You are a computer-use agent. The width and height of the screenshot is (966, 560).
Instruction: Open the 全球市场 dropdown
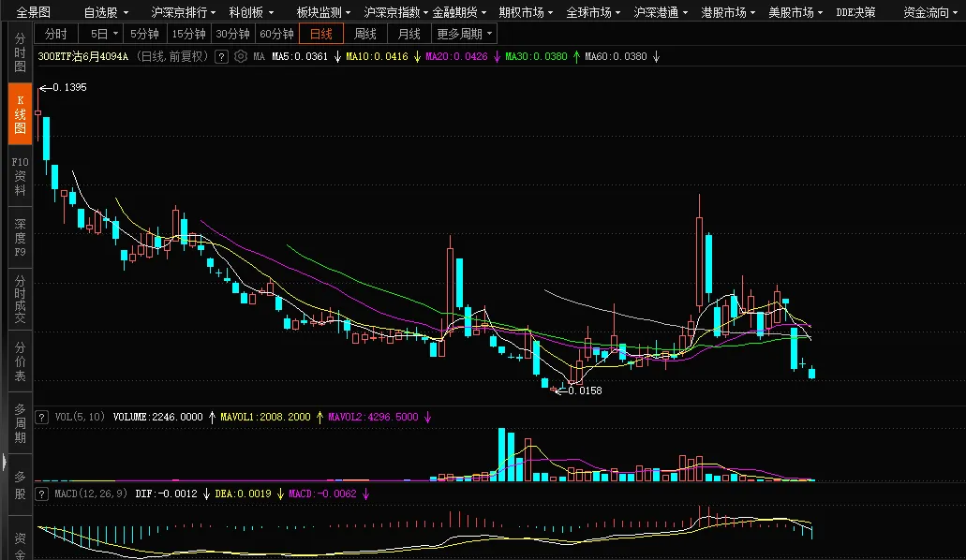click(x=593, y=12)
